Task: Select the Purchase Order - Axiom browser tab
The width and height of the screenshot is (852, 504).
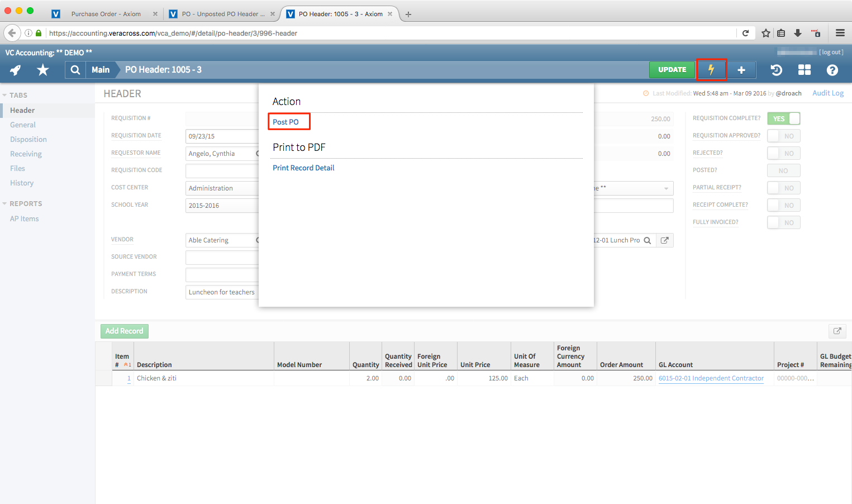Action: coord(106,13)
